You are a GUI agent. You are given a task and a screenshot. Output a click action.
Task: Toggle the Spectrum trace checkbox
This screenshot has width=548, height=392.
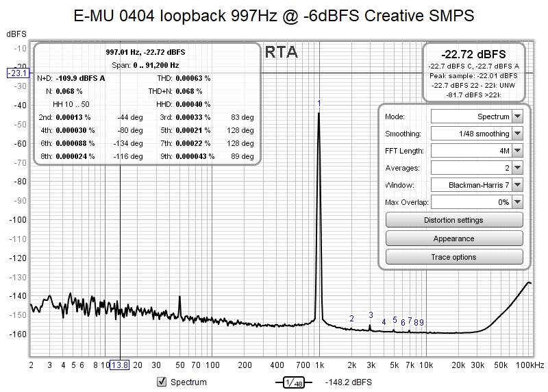(162, 382)
